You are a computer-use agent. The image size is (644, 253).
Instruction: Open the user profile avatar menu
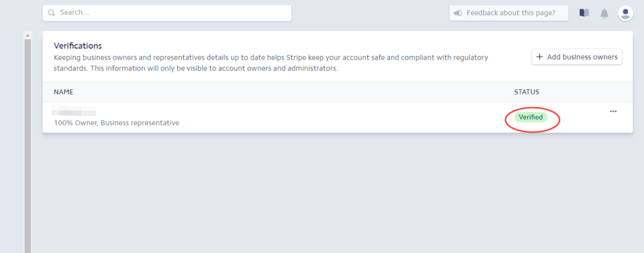click(625, 13)
